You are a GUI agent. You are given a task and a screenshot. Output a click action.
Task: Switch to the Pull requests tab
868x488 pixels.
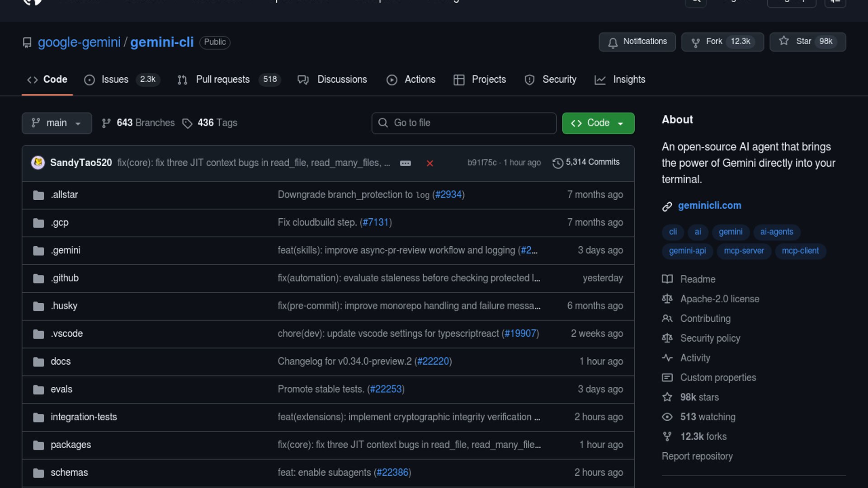[222, 80]
